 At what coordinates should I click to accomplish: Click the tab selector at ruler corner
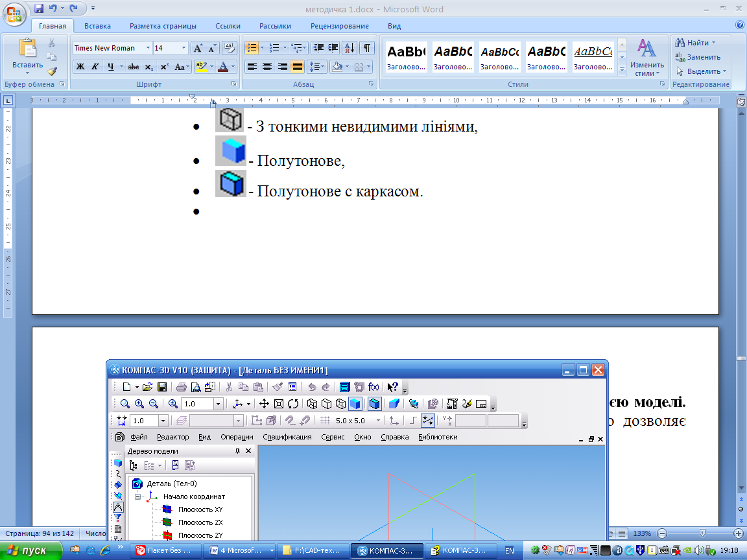point(8,100)
